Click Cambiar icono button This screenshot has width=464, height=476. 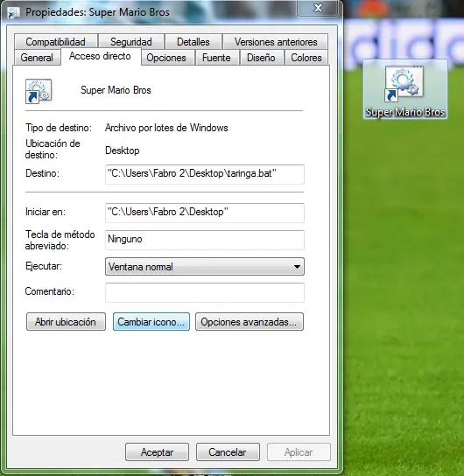click(x=151, y=321)
